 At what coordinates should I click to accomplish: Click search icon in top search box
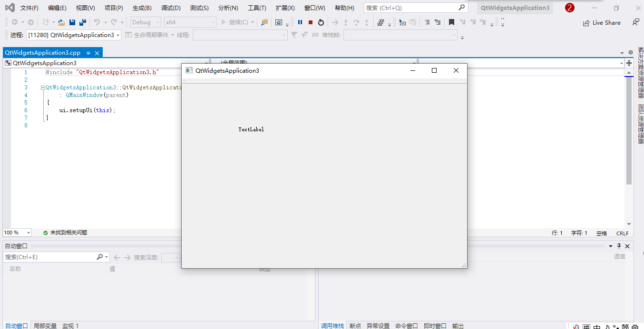coord(461,8)
